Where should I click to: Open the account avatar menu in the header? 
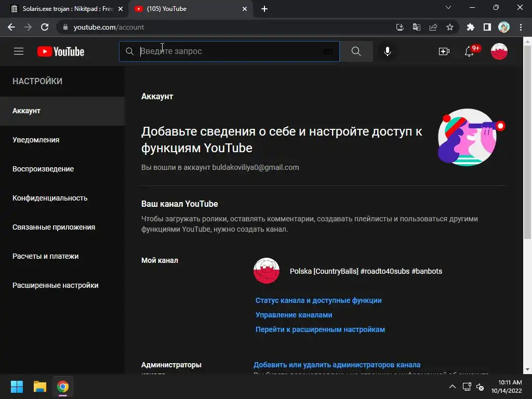click(499, 51)
